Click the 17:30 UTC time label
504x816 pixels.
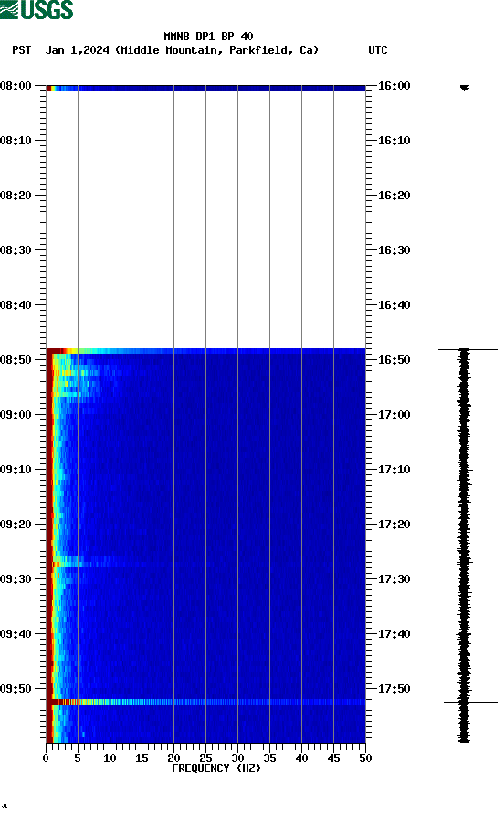click(394, 578)
